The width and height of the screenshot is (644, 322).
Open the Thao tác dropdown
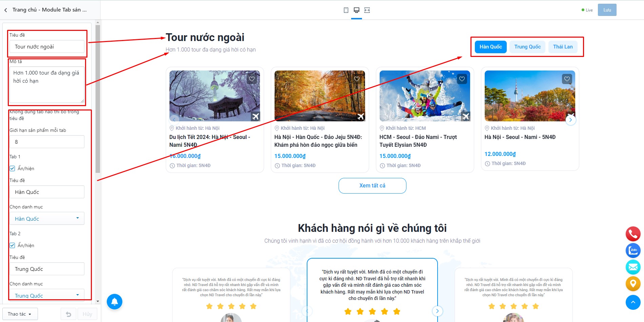(20, 314)
